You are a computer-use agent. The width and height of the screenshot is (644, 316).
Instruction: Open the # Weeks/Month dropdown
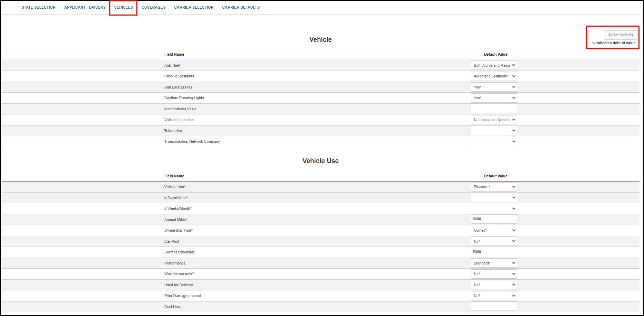click(494, 208)
